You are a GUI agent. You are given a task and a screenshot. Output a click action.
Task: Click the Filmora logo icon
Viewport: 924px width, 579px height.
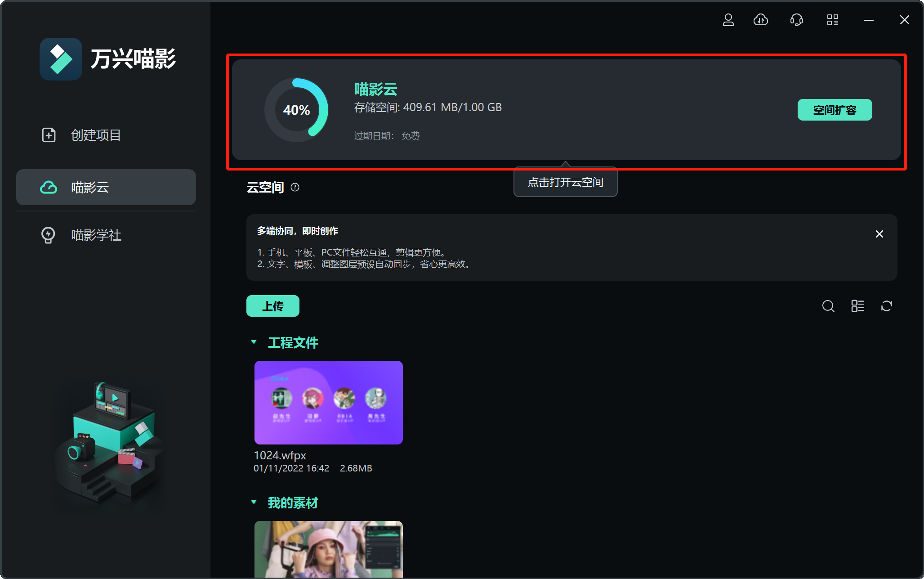point(61,59)
